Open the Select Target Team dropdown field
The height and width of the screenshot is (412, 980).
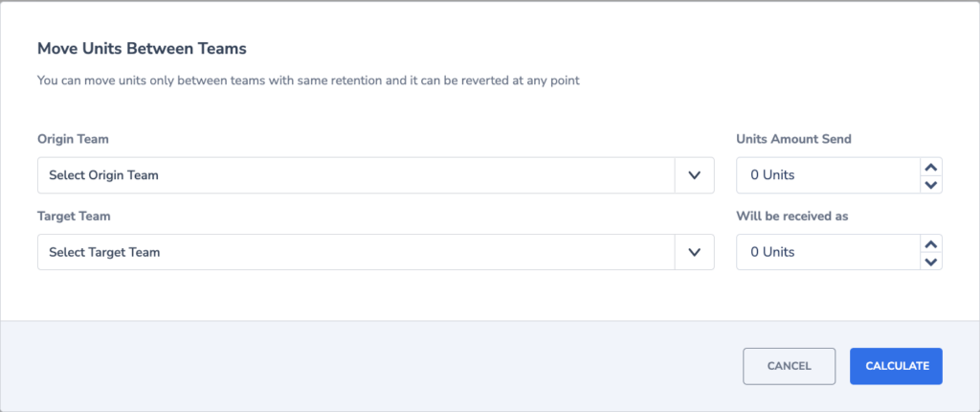(x=375, y=252)
